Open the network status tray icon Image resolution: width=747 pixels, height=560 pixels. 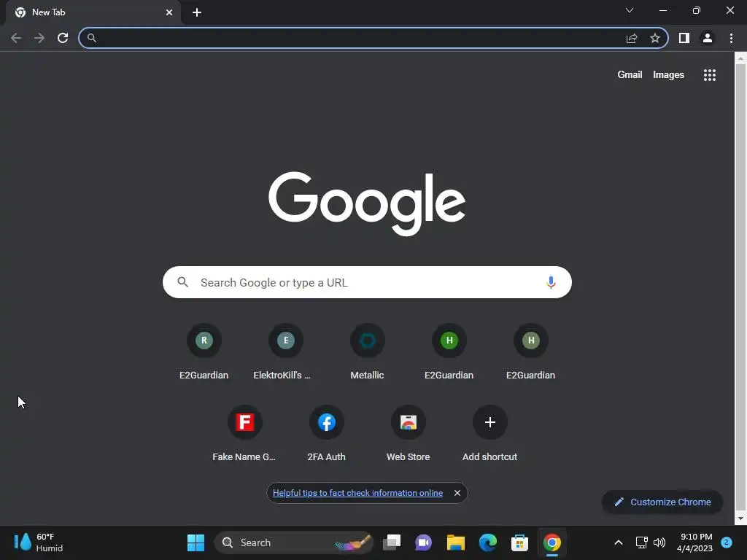641,542
